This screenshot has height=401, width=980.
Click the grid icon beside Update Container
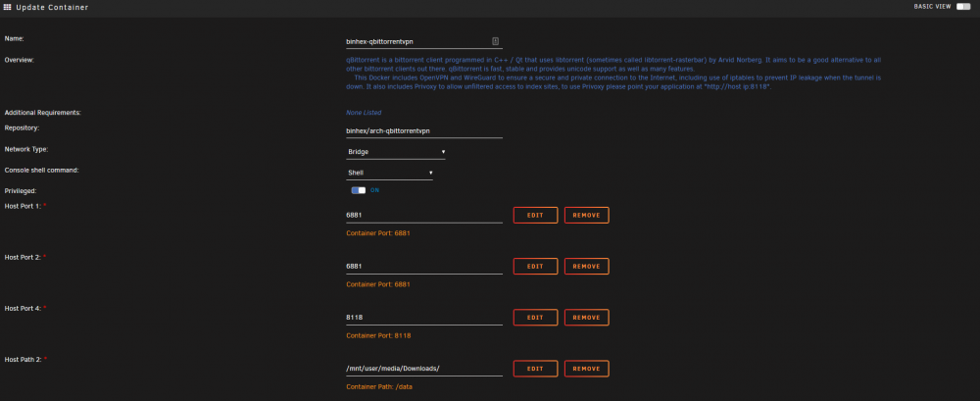pos(8,7)
